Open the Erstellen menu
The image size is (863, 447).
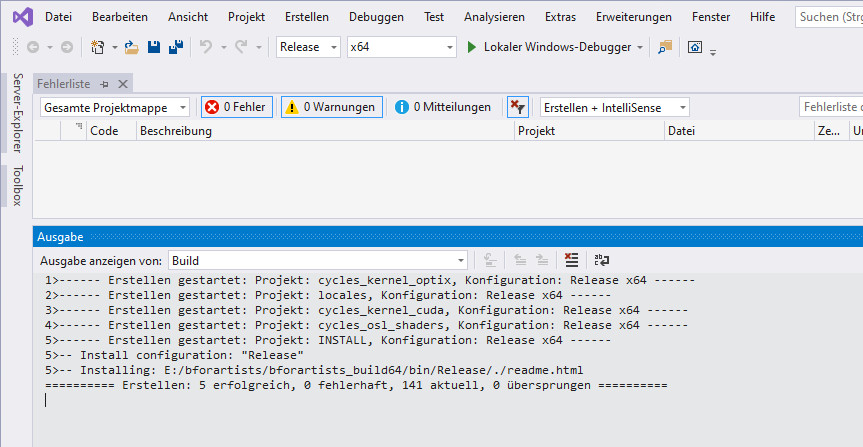click(x=307, y=17)
